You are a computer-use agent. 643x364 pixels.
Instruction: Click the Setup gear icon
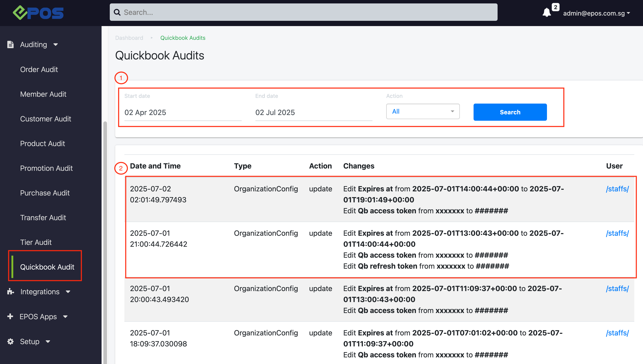tap(11, 341)
